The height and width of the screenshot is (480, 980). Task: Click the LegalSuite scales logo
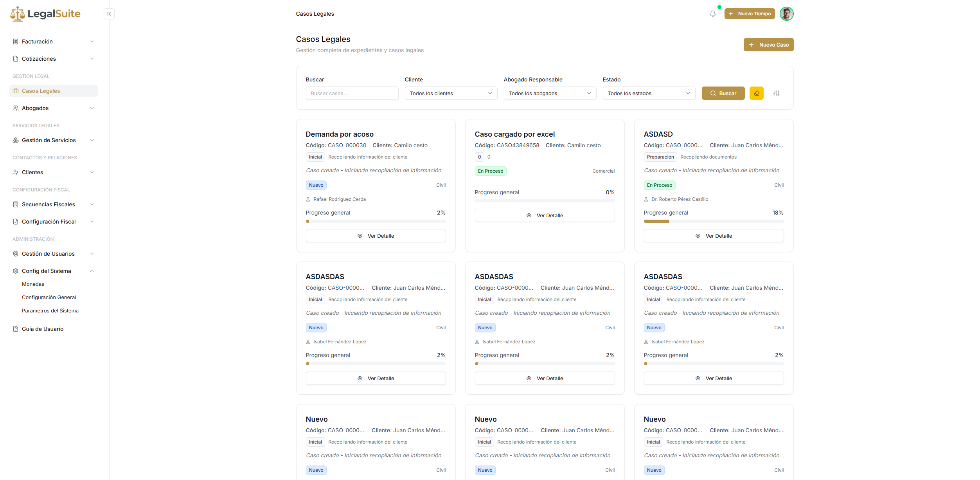tap(18, 14)
